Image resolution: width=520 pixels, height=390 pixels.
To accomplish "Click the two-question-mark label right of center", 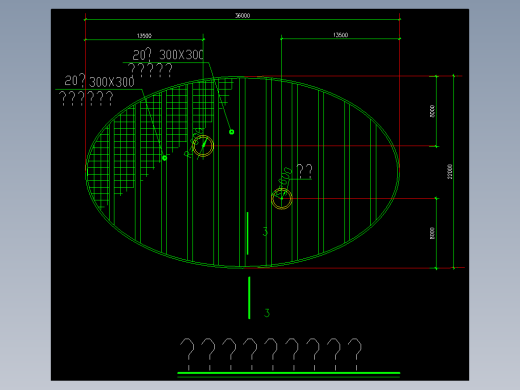I will pos(304,171).
